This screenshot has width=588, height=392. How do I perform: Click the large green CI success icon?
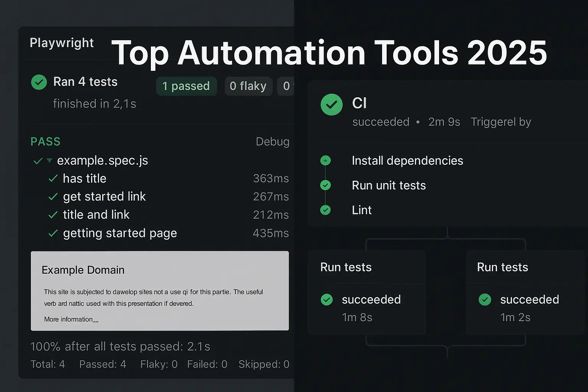point(332,105)
